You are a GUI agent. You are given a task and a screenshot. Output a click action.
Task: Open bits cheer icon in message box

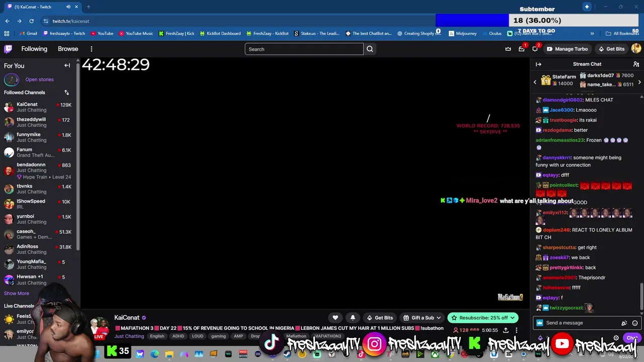pyautogui.click(x=624, y=323)
